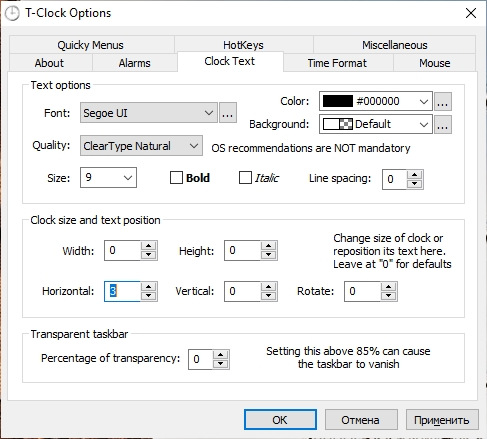This screenshot has width=487, height=439.
Task: Decrease transparency percentage with down arrow
Action: coord(220,364)
